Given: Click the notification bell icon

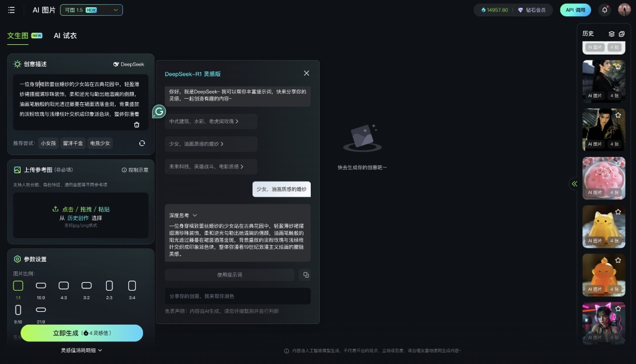Looking at the screenshot, I should pyautogui.click(x=605, y=10).
